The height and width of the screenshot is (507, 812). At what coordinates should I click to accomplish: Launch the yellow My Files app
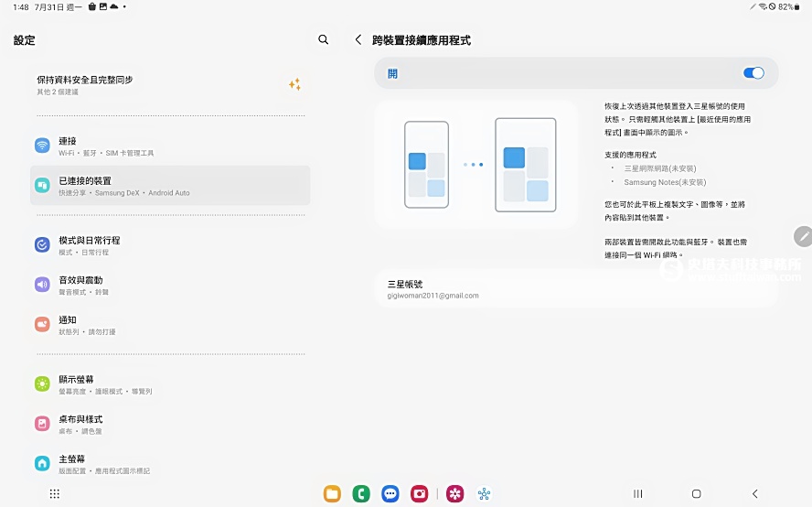(x=332, y=493)
